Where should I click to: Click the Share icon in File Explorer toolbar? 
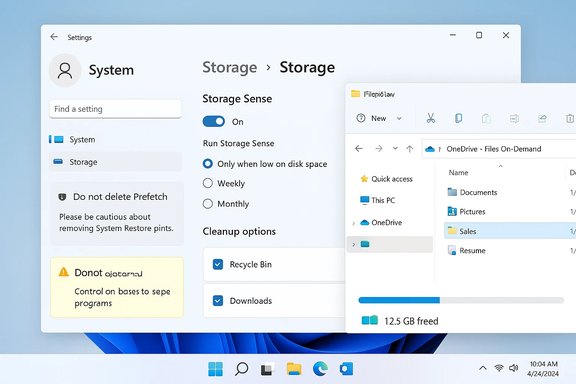pyautogui.click(x=542, y=118)
